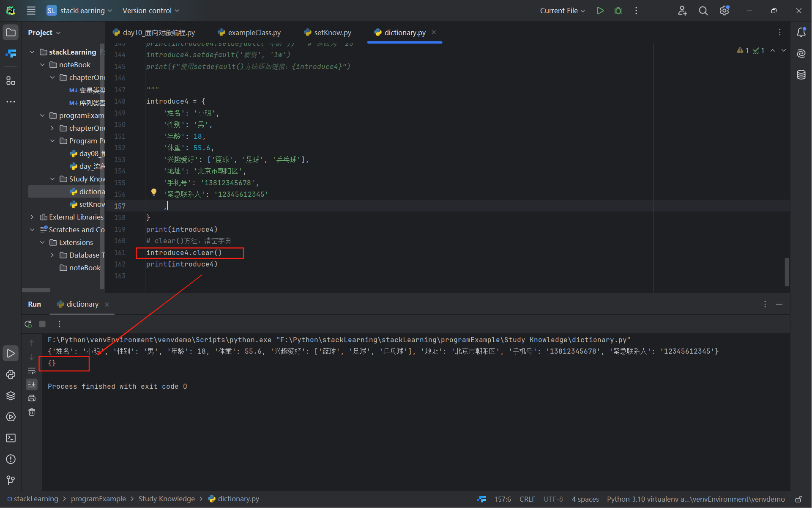Click the editor vertical scrollbar thumb
This screenshot has width=812, height=508.
[x=787, y=272]
